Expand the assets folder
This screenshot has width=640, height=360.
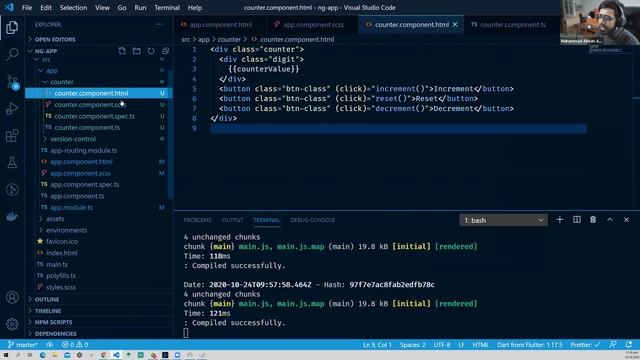pyautogui.click(x=55, y=219)
